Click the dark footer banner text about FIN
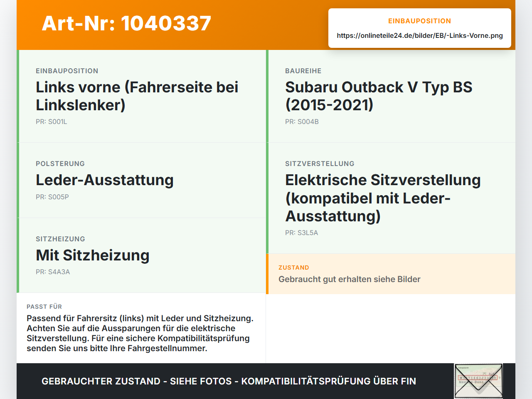The height and width of the screenshot is (399, 532). tap(229, 381)
